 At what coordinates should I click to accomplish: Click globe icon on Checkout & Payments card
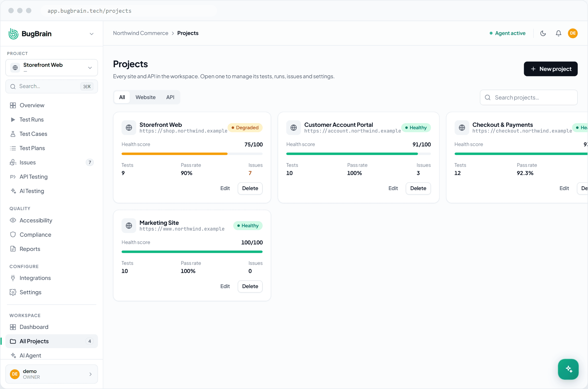coord(462,128)
